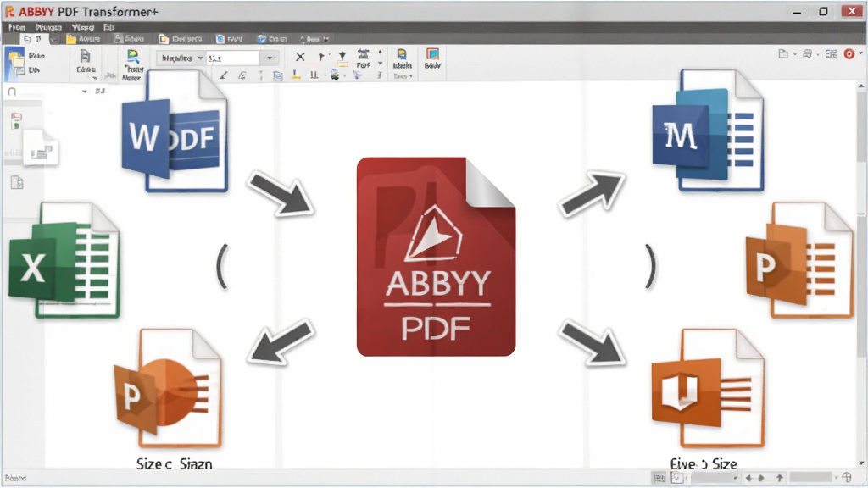Select the blue document icon labeled M
The image size is (868, 488).
click(708, 131)
